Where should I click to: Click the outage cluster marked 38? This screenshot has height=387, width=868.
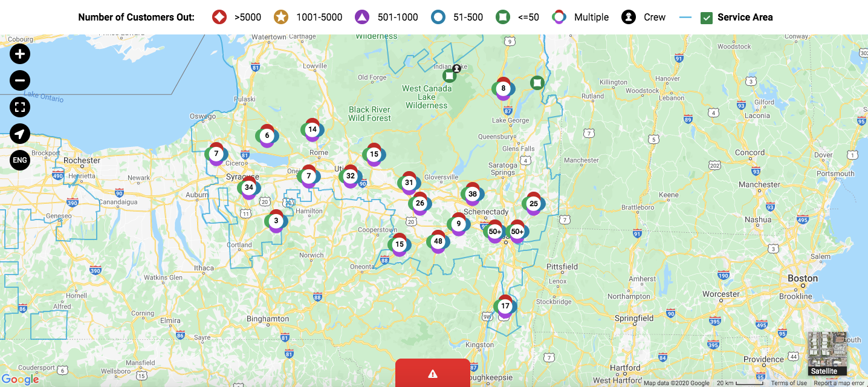click(x=473, y=194)
